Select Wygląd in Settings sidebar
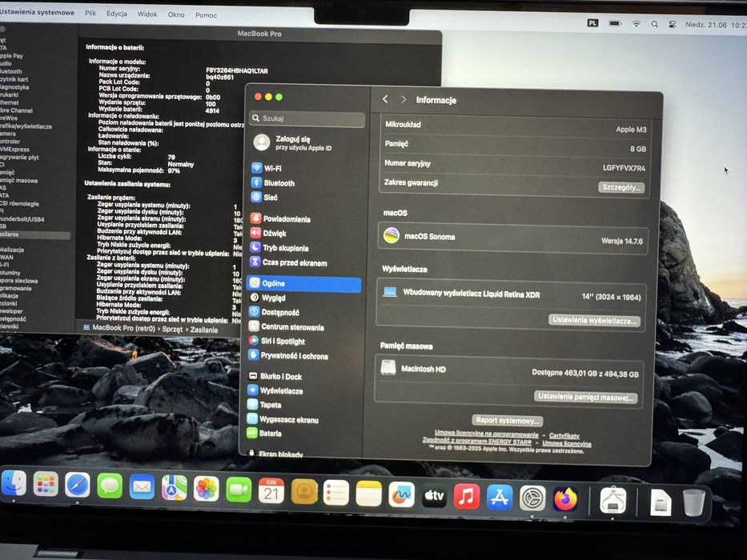This screenshot has width=747, height=560. pyautogui.click(x=304, y=298)
